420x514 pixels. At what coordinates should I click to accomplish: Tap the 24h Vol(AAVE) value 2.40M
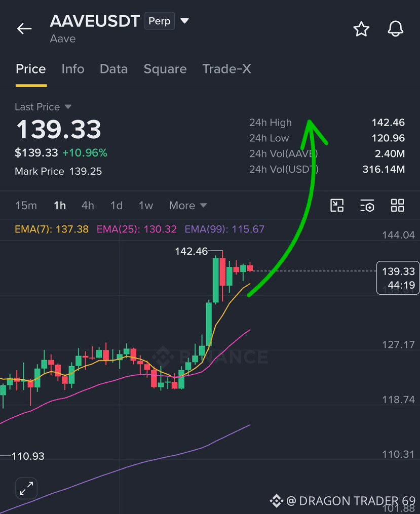coord(390,154)
